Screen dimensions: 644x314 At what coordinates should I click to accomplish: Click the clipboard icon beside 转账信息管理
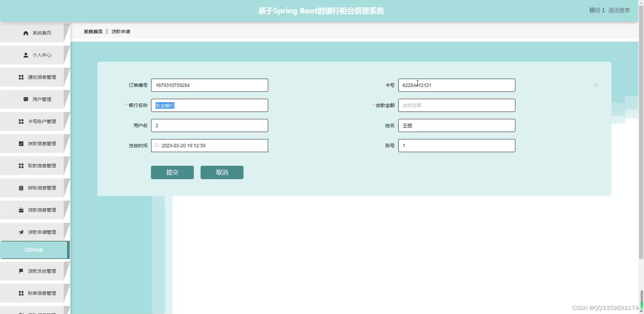[21, 188]
